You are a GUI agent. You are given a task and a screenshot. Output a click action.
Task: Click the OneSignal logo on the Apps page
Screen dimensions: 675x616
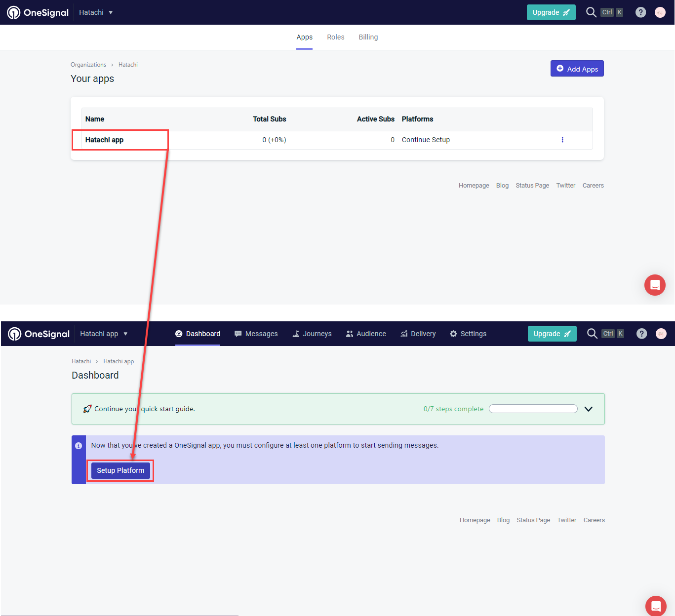click(38, 12)
